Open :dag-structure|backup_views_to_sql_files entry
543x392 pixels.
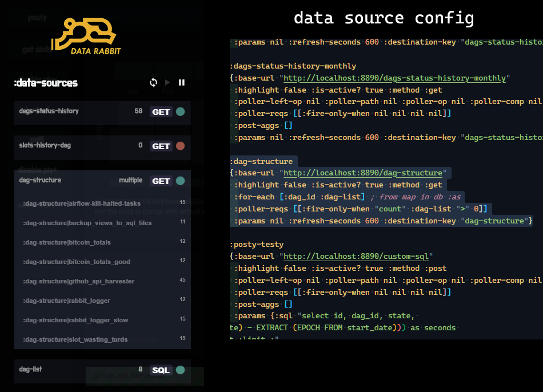pos(104,223)
